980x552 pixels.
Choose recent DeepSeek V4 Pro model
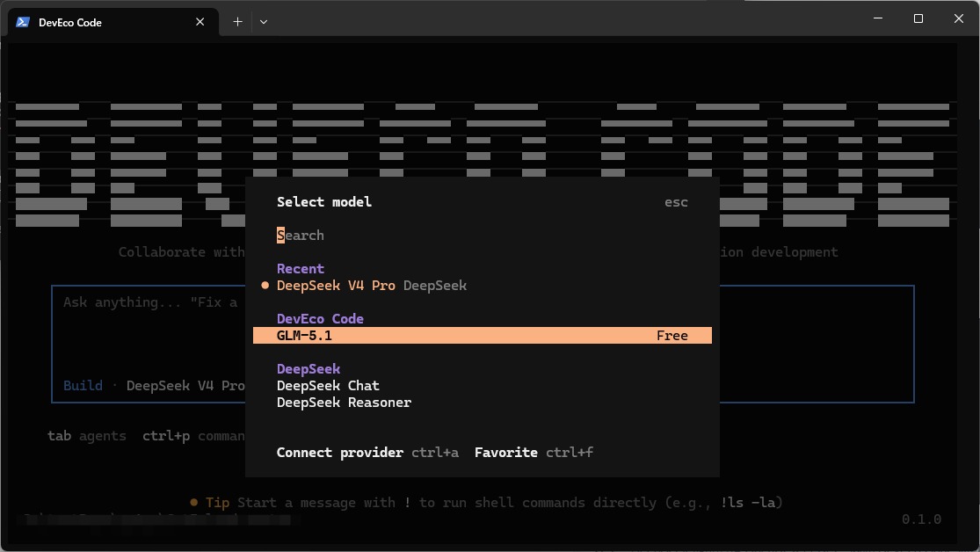371,286
